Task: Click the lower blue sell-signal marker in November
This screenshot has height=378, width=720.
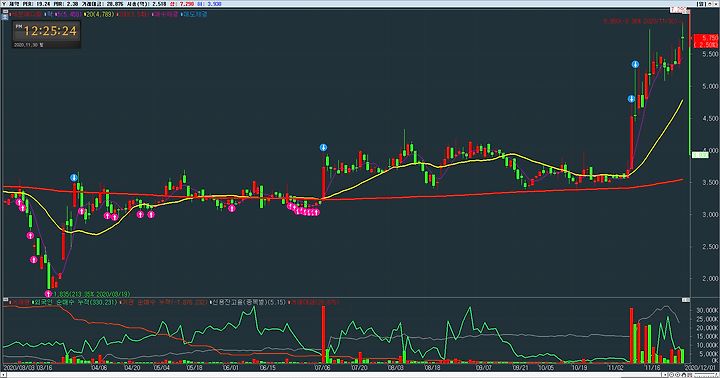Action: [x=631, y=99]
